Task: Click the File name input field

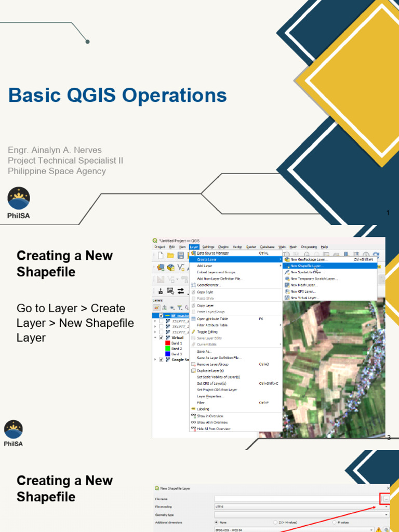Action: 297,499
